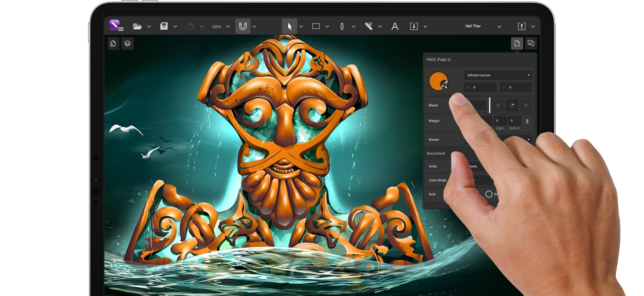The height and width of the screenshot is (296, 644).
Task: Toggle the Grid radio button
Action: tap(489, 194)
